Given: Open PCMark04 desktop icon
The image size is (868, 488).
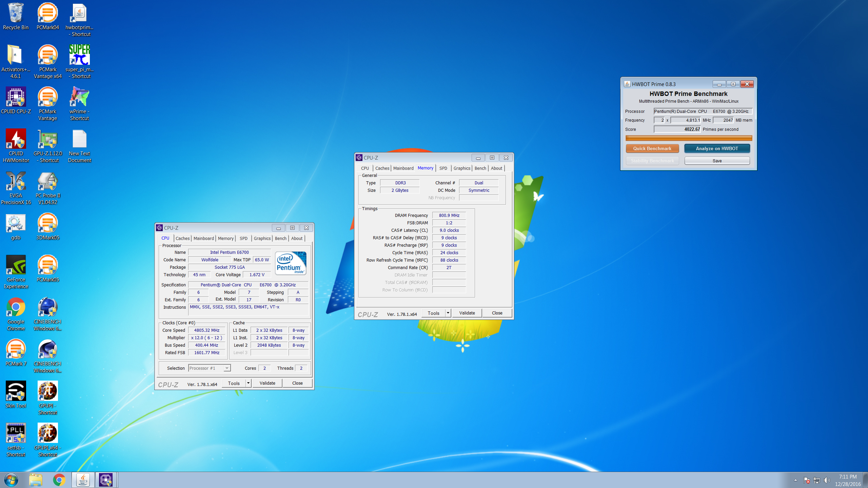Looking at the screenshot, I should 47,16.
